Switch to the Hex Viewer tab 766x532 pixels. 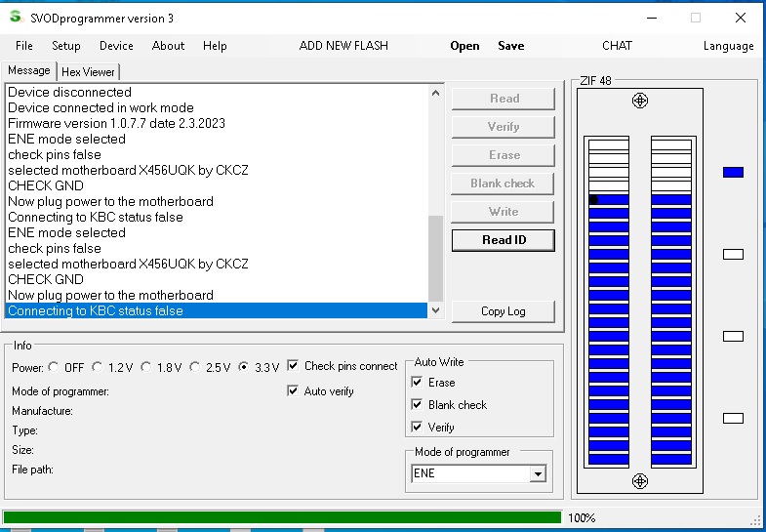click(88, 72)
